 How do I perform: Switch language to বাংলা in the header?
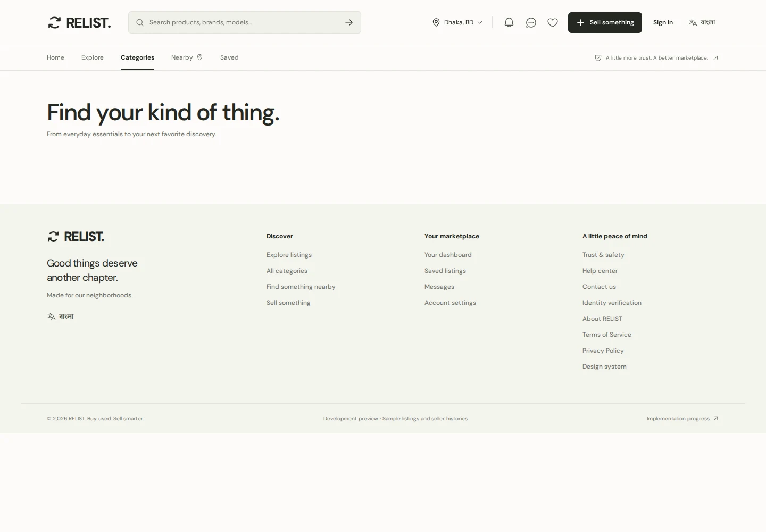pos(707,22)
